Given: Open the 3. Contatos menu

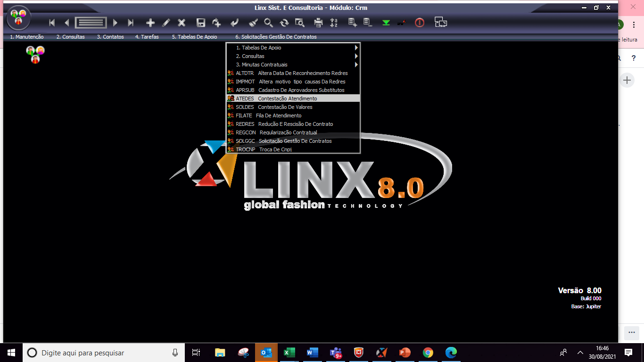Looking at the screenshot, I should (110, 37).
